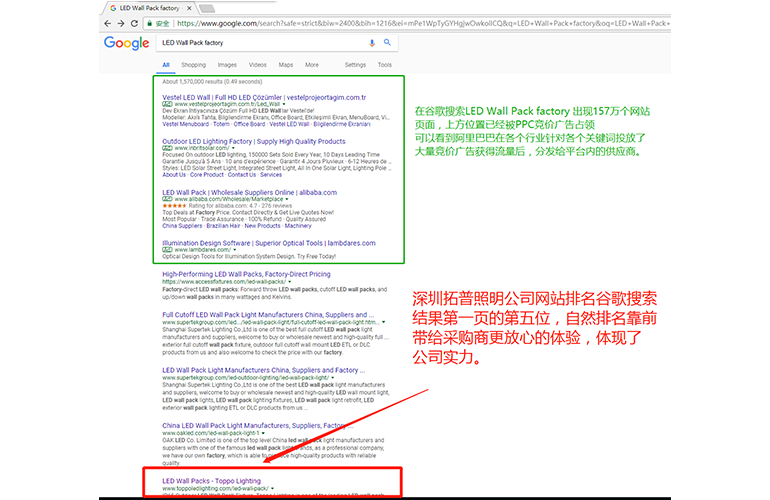
Task: Click the green secure padlock icon
Action: point(150,23)
